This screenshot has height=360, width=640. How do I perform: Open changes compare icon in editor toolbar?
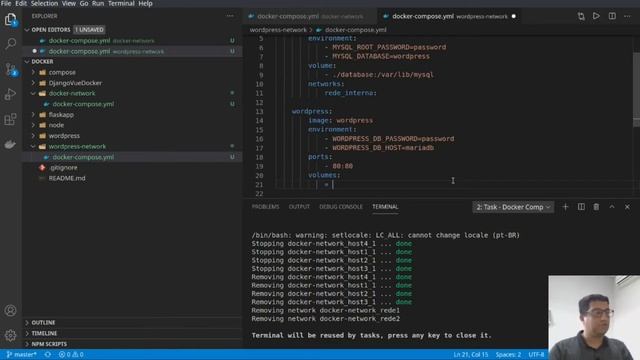click(581, 16)
